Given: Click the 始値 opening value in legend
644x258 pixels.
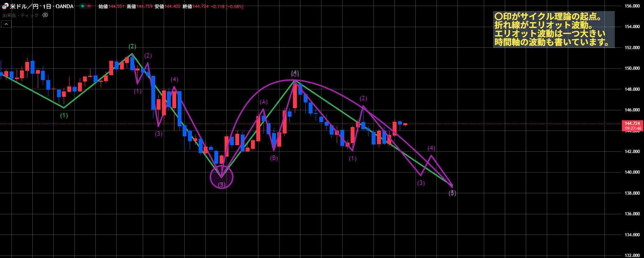Looking at the screenshot, I should [116, 6].
